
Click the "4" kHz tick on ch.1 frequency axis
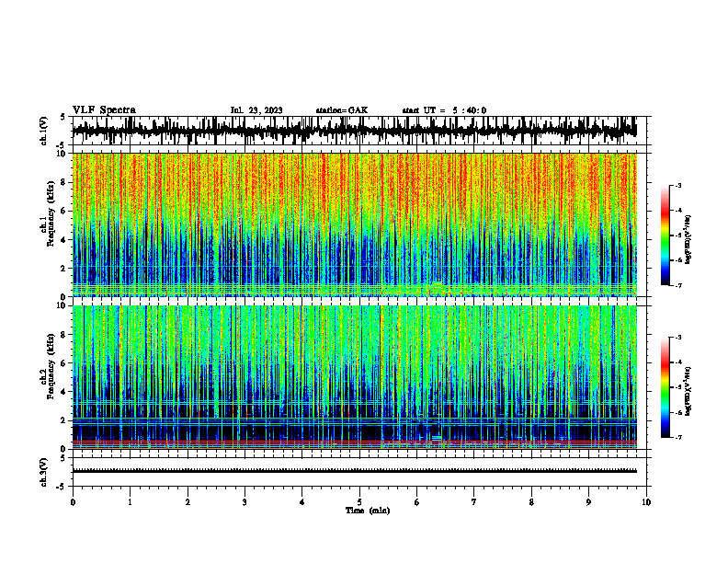click(x=64, y=240)
